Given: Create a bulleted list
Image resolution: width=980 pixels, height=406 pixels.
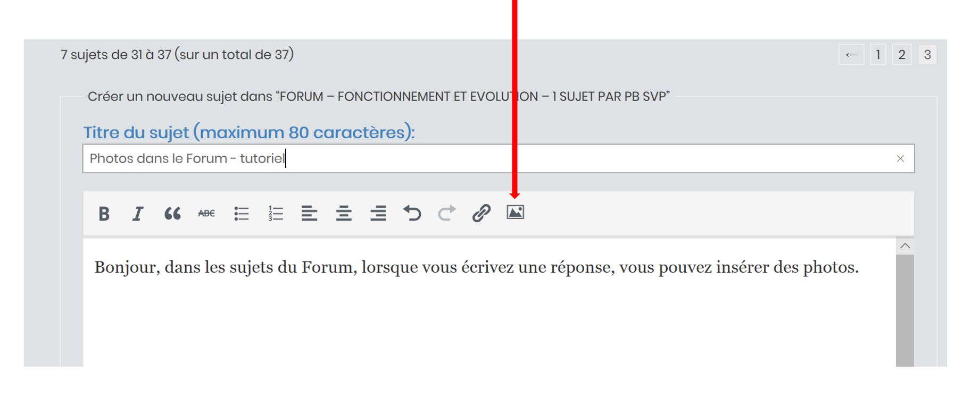Looking at the screenshot, I should coord(241,214).
